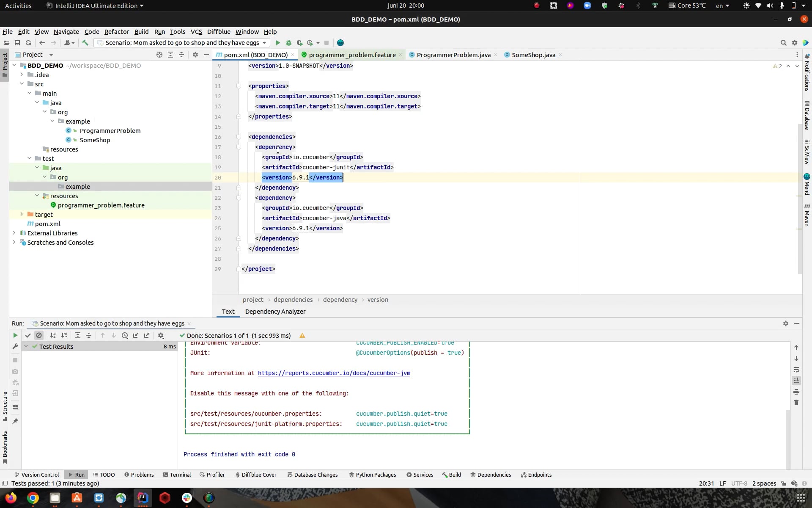Toggle sort tests alphabetically
The width and height of the screenshot is (812, 508).
(53, 335)
